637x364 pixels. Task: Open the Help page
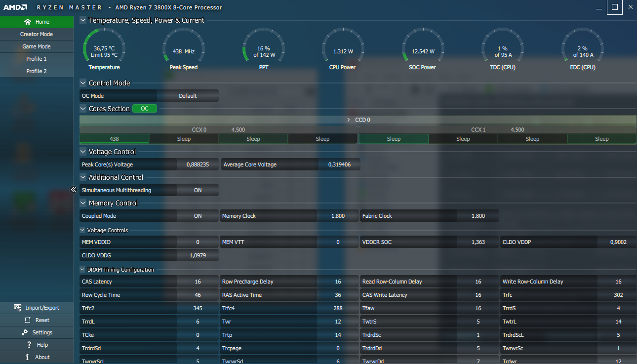pyautogui.click(x=37, y=345)
